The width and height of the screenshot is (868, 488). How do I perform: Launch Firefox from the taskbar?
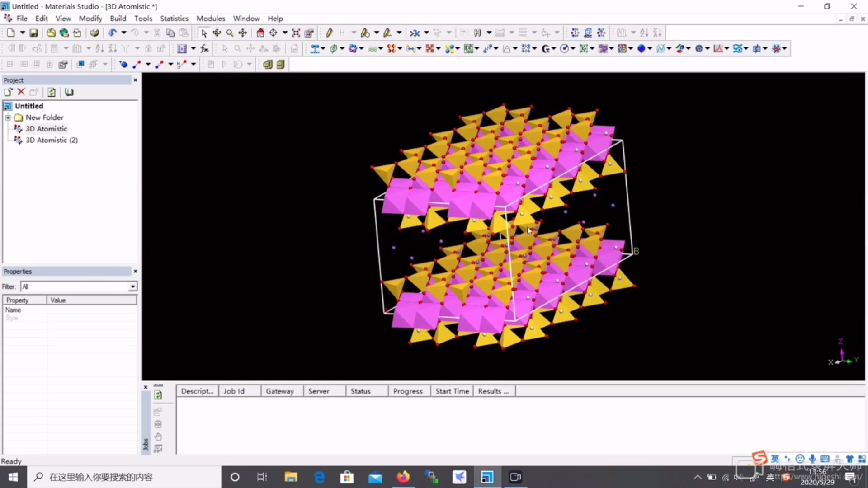click(402, 477)
